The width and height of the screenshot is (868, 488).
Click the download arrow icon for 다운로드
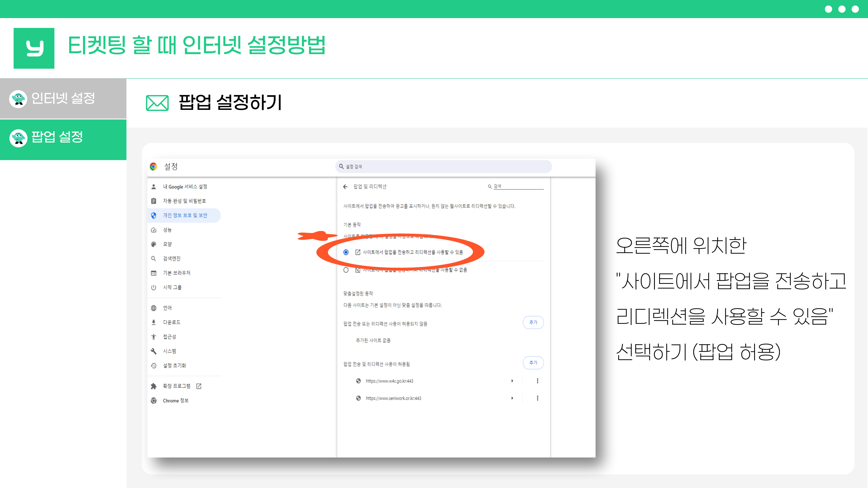pyautogui.click(x=154, y=322)
